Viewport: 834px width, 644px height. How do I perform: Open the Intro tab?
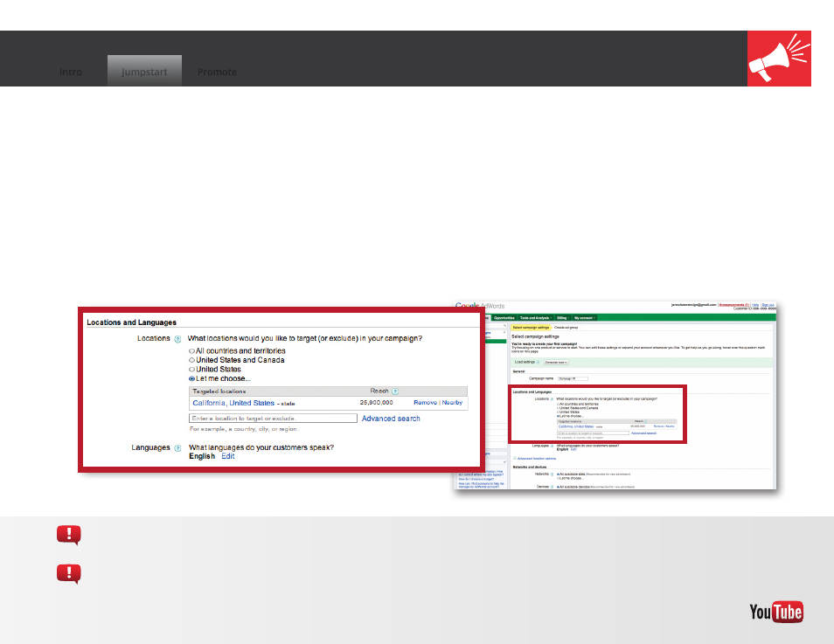71,72
